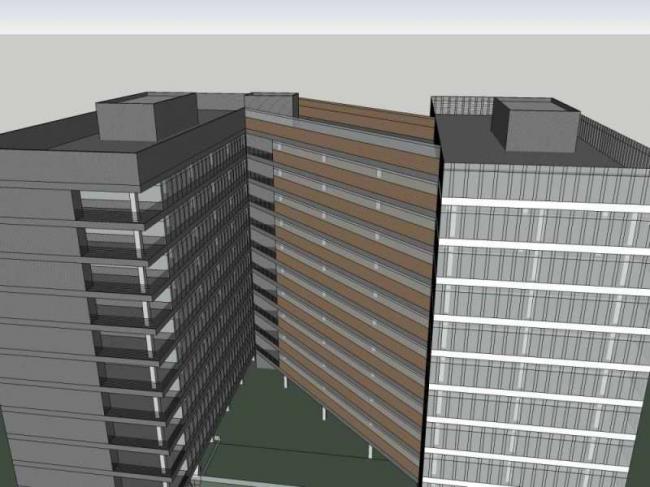Select the glass curtain wall of right tower

click(x=540, y=300)
